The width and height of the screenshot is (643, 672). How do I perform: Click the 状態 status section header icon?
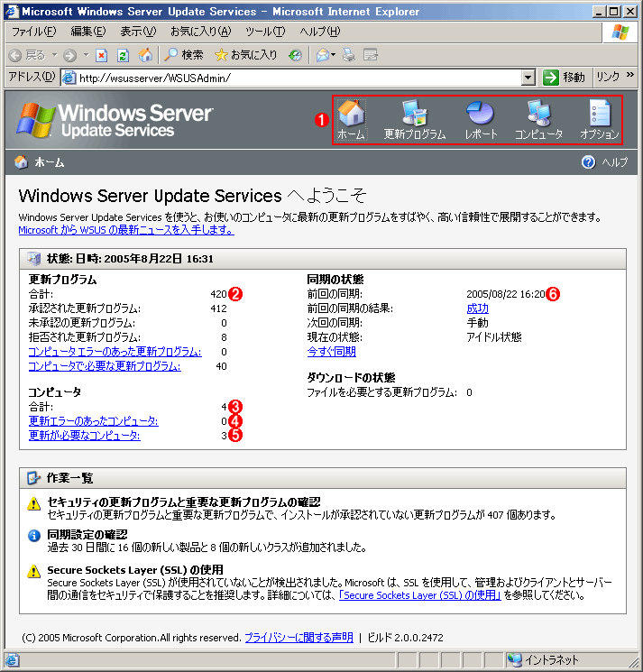pyautogui.click(x=33, y=259)
